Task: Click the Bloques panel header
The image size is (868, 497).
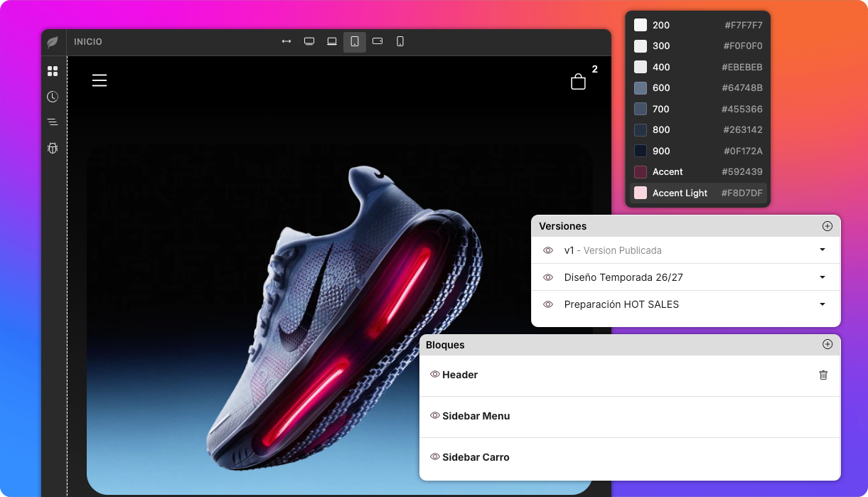Action: pyautogui.click(x=630, y=345)
